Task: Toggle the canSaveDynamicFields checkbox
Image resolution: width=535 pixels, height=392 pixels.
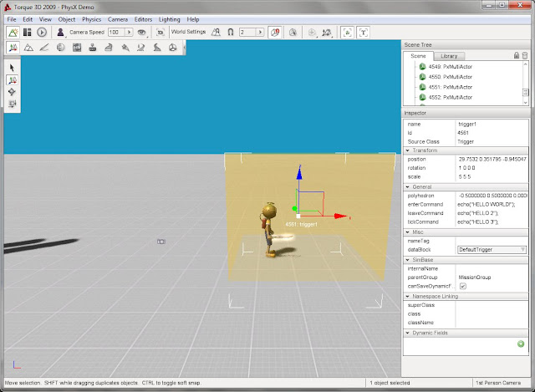Action: 463,287
